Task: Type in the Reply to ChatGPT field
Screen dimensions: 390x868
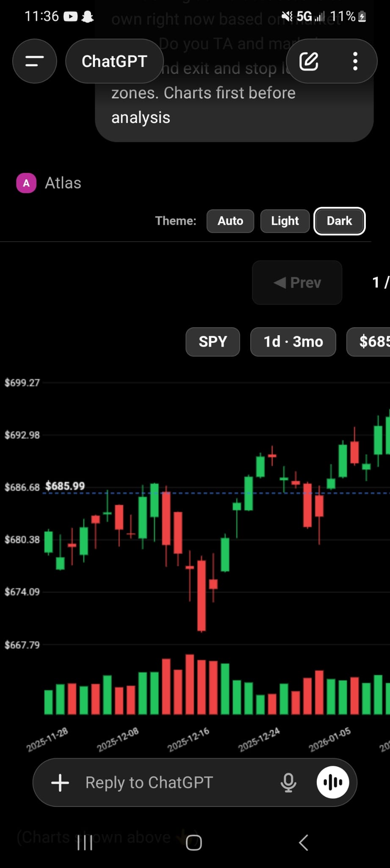Action: [x=169, y=782]
